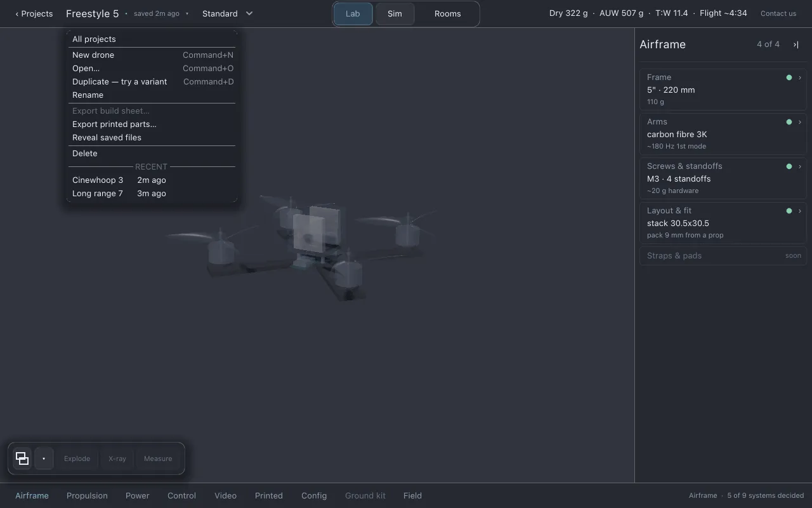Toggle the Explode view
Viewport: 812px width, 508px height.
77,458
